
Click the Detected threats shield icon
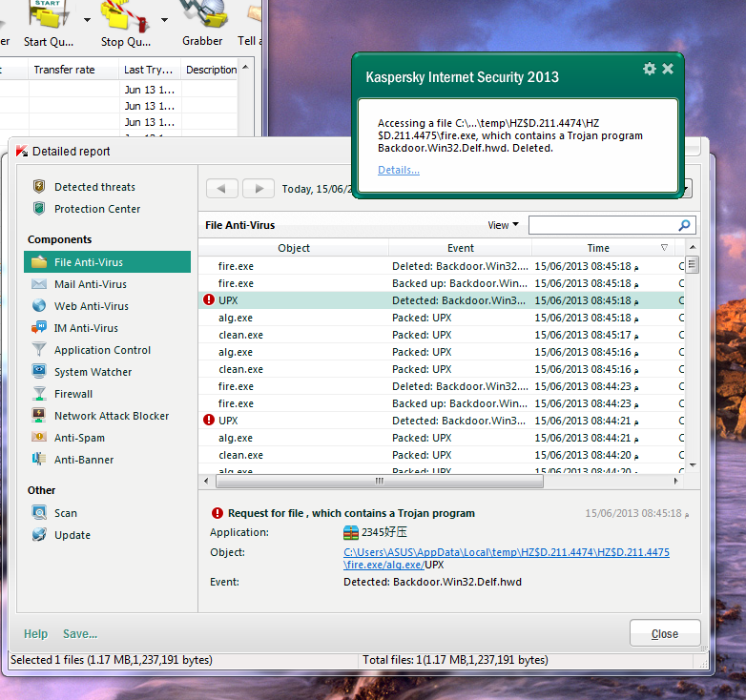[39, 186]
